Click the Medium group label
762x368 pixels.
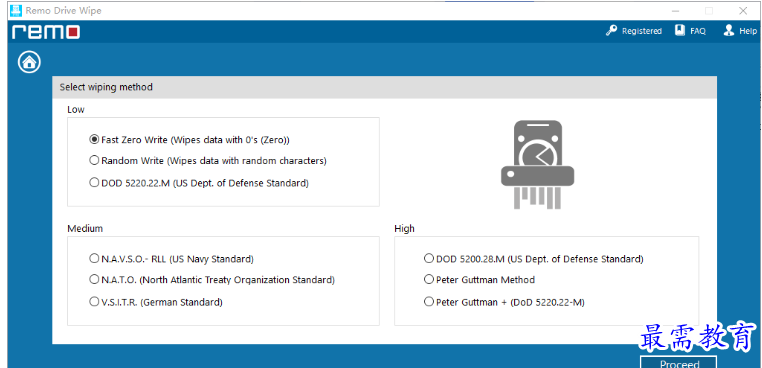tap(85, 228)
